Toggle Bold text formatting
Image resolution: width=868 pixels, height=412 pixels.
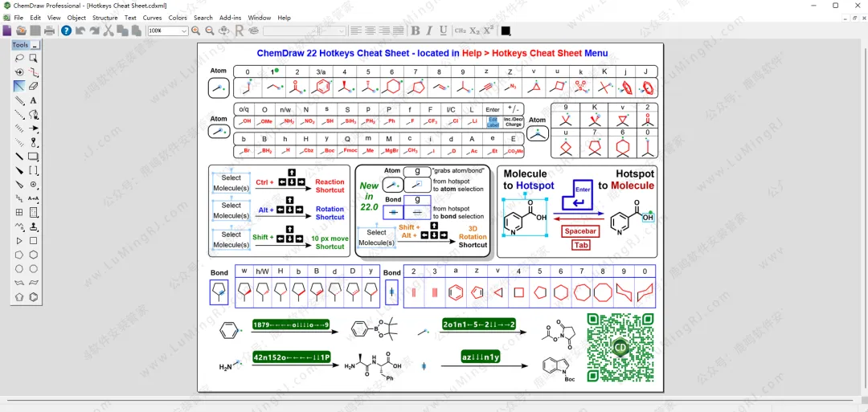click(x=416, y=31)
